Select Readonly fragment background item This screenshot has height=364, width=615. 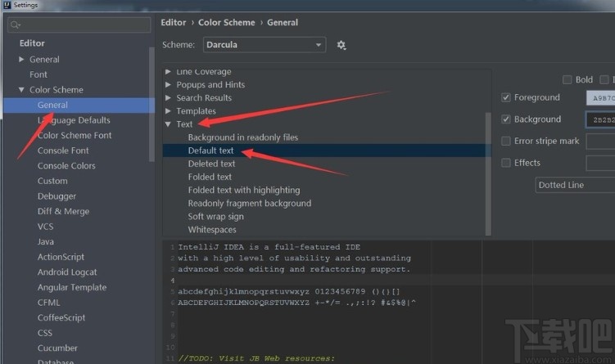(x=250, y=204)
